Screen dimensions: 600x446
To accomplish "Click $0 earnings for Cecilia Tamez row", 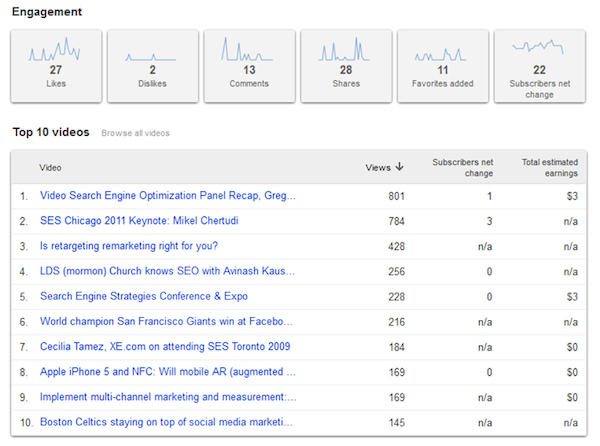I will (572, 347).
